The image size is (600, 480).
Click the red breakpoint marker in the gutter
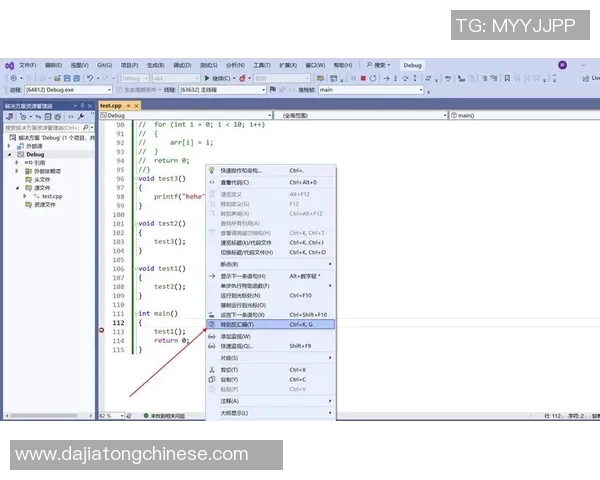[x=102, y=331]
